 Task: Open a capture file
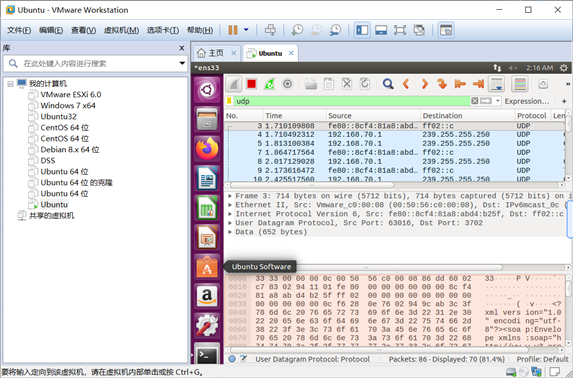pos(311,84)
